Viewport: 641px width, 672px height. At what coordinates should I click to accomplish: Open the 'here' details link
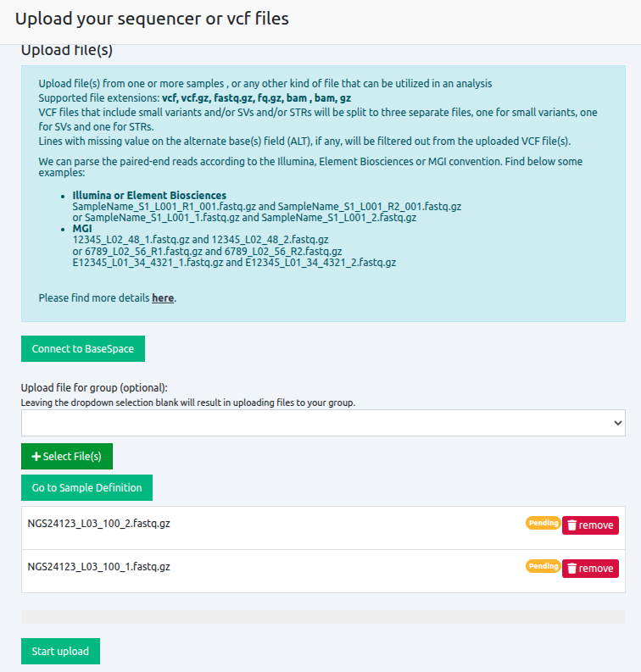pyautogui.click(x=163, y=298)
